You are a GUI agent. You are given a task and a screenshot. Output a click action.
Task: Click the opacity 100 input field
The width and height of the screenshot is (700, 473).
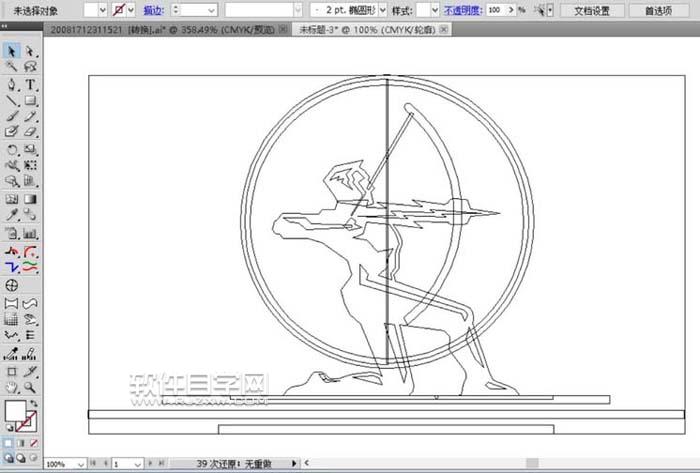pyautogui.click(x=497, y=10)
